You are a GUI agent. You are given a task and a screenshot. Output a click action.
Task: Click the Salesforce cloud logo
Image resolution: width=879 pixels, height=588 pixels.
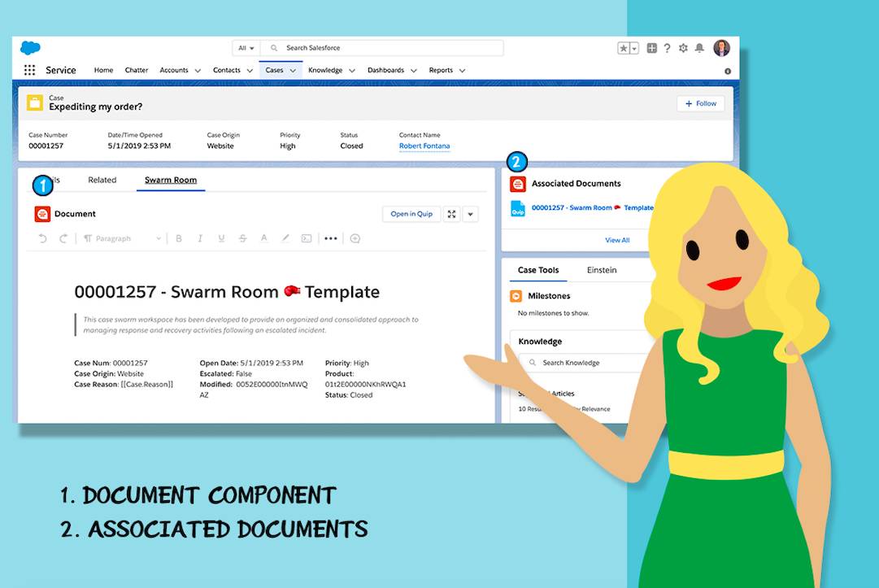30,48
